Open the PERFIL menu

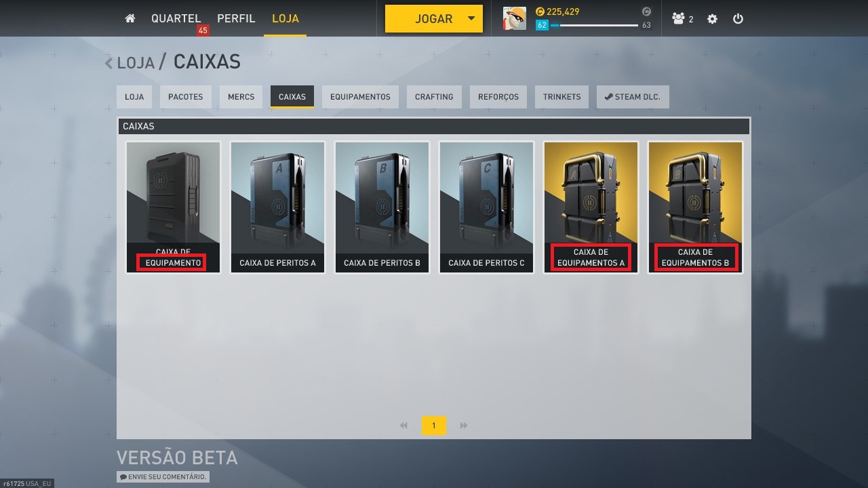click(x=236, y=18)
